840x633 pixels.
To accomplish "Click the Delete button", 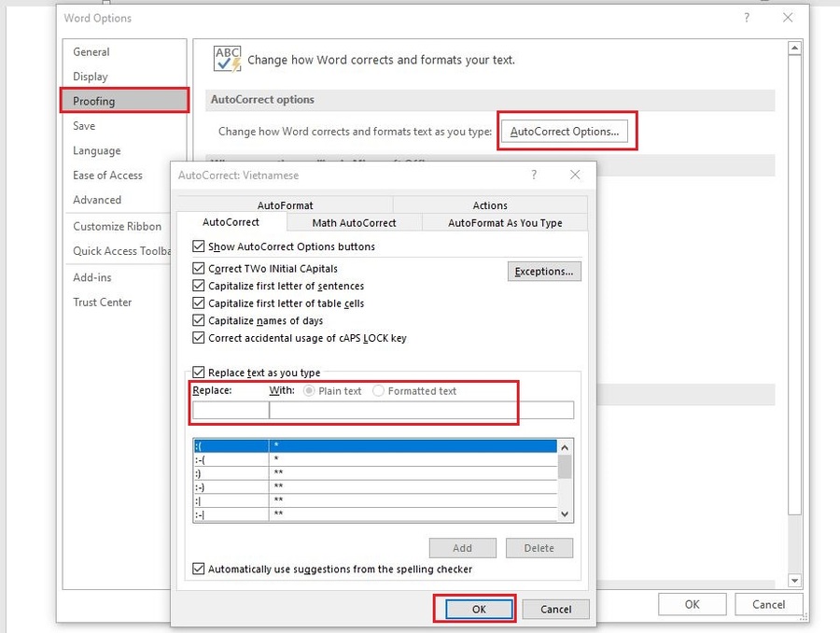I will point(539,548).
